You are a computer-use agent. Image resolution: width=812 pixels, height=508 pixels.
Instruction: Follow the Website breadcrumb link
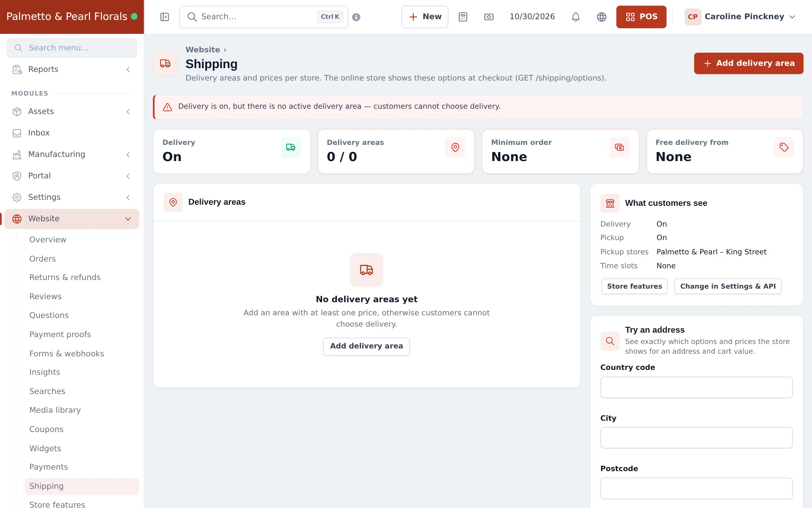click(x=203, y=50)
